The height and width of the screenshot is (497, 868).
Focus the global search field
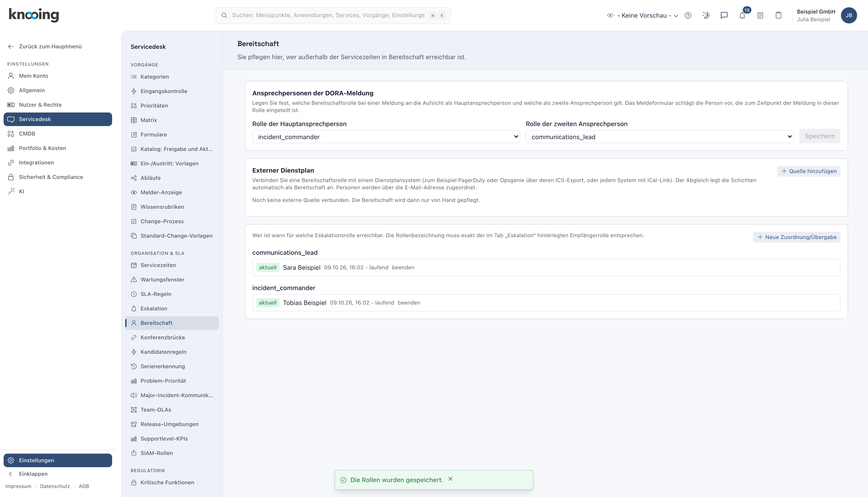click(333, 15)
